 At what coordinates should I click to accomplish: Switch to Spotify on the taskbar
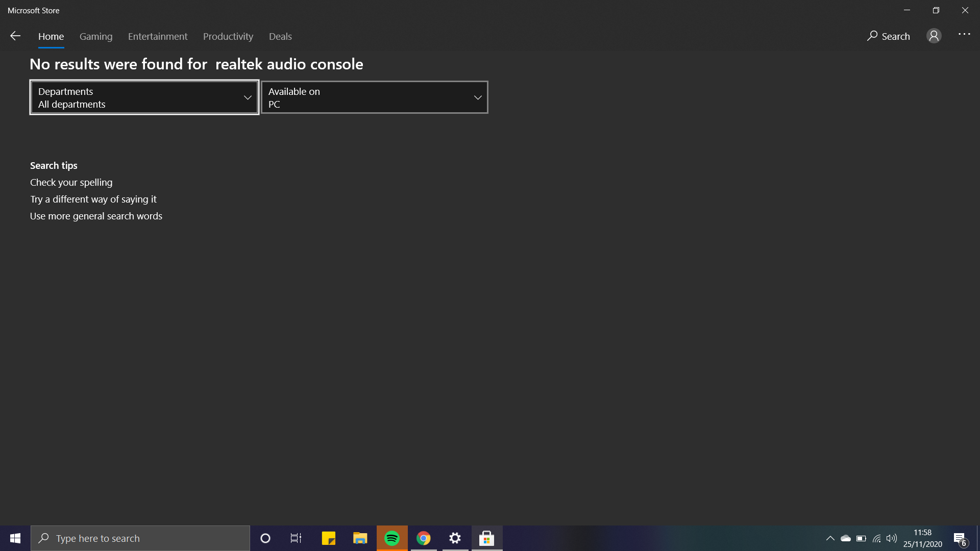392,538
